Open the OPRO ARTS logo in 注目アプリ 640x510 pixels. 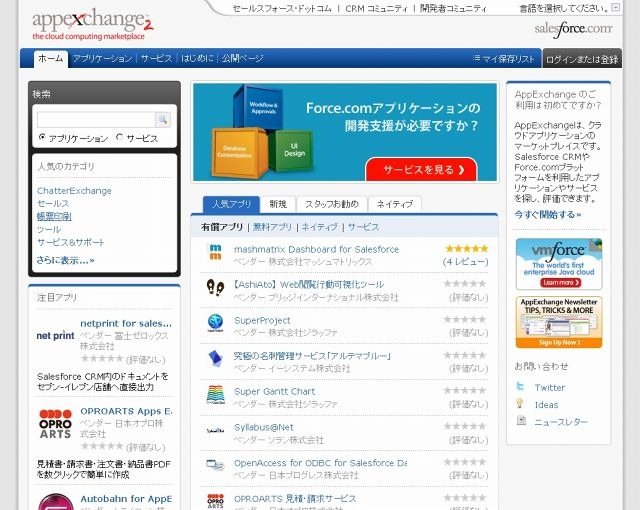(56, 424)
